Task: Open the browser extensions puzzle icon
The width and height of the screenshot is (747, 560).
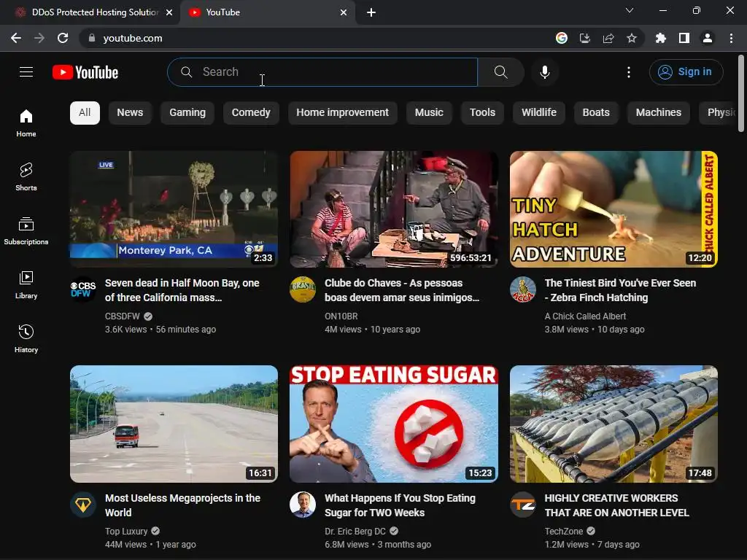Action: click(x=661, y=38)
